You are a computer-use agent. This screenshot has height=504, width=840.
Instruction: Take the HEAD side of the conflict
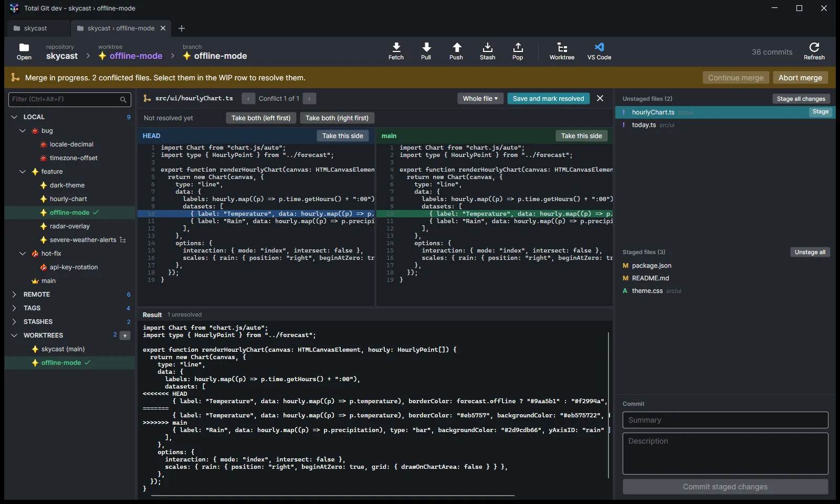(x=343, y=136)
